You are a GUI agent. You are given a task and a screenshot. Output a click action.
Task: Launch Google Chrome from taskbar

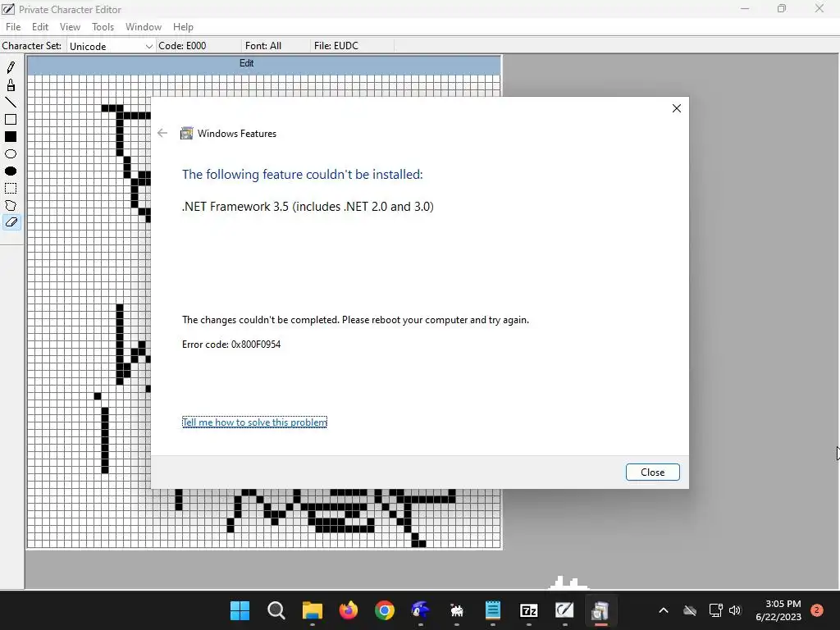click(x=384, y=610)
